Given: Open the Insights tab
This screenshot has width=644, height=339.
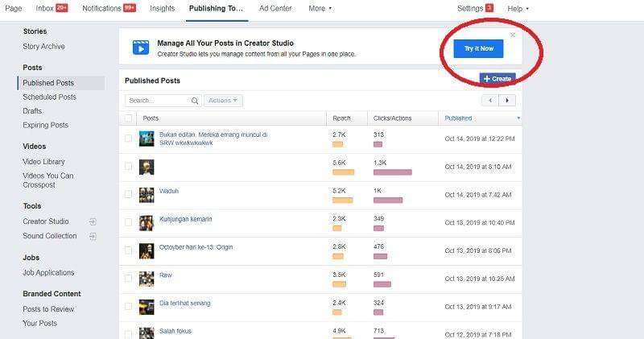Looking at the screenshot, I should tap(163, 8).
